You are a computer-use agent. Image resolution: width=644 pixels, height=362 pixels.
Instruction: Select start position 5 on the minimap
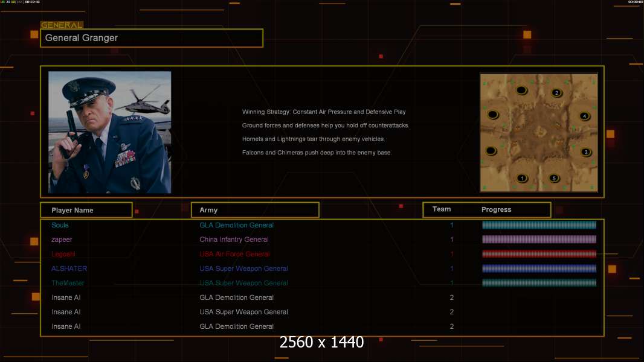tap(554, 179)
